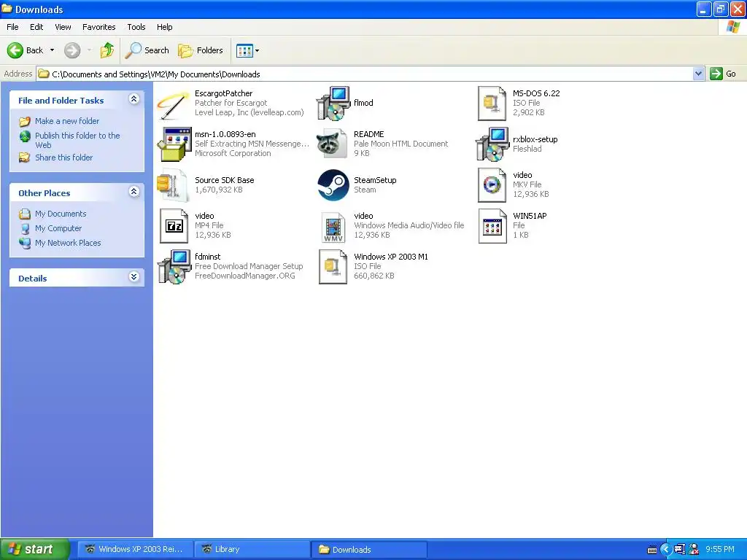747x560 pixels.
Task: Select the video WMV file icon
Action: pyautogui.click(x=333, y=226)
